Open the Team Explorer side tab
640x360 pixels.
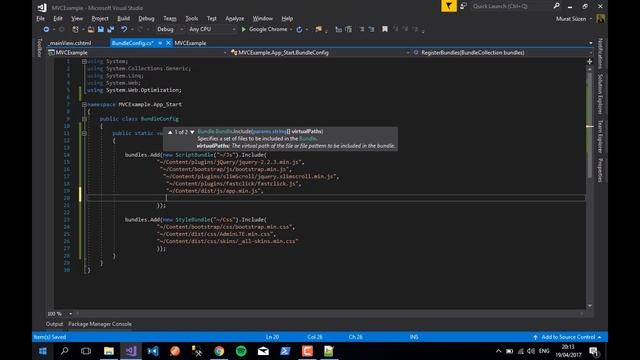point(600,136)
